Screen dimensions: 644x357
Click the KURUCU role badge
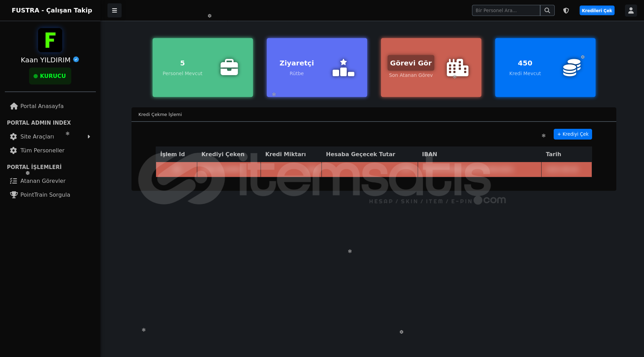(50, 76)
